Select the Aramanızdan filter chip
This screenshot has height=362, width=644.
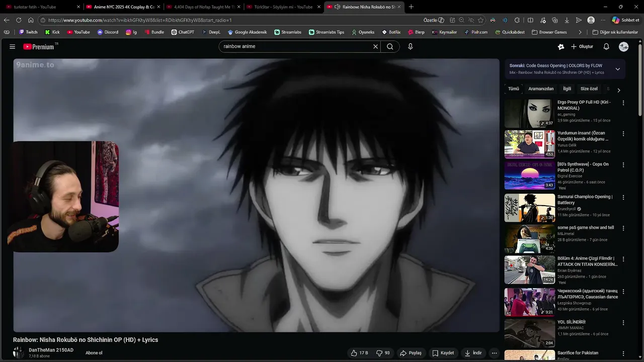[x=541, y=89]
